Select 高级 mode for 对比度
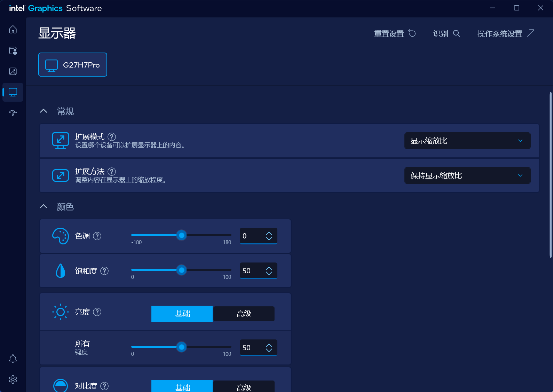The height and width of the screenshot is (392, 553). coord(244,386)
